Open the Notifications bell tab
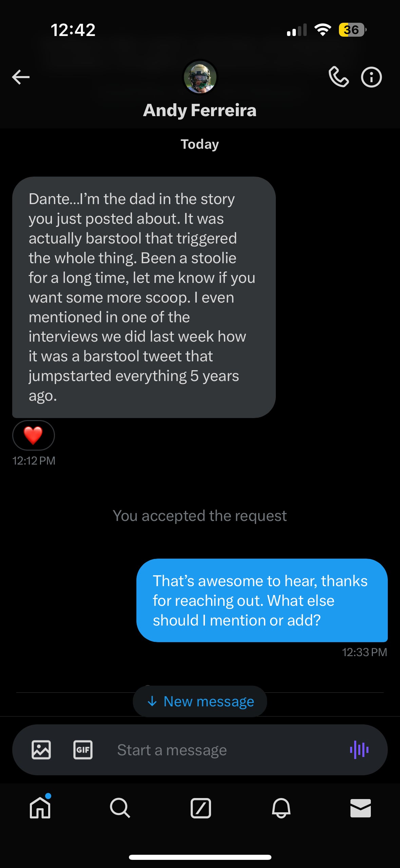 [281, 808]
